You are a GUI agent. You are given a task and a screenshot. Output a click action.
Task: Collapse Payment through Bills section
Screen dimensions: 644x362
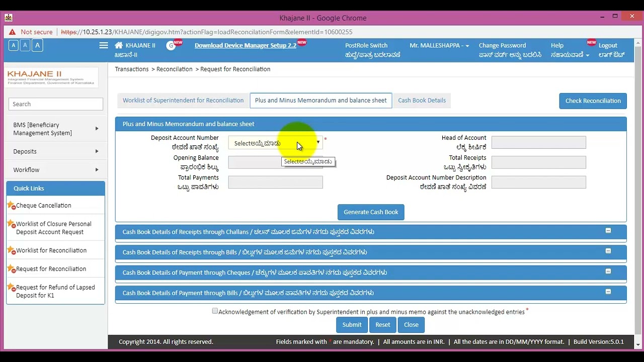coord(608,292)
